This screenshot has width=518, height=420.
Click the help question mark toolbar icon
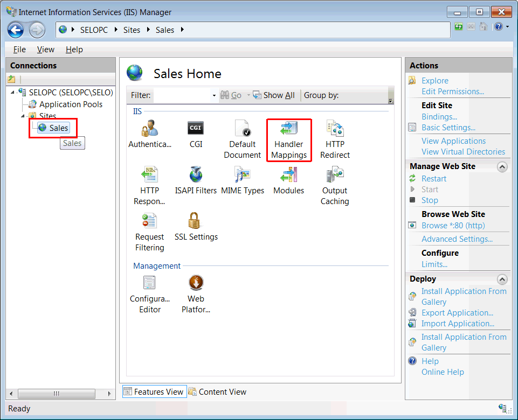tap(499, 26)
